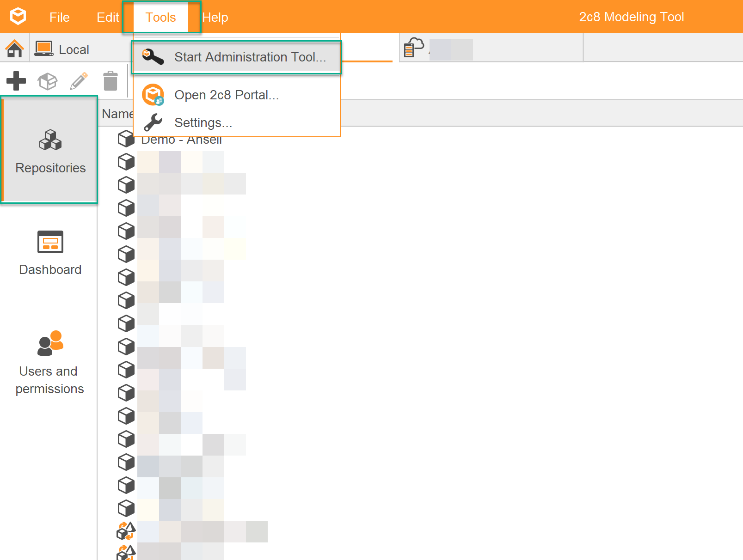Click a synced repository icon near list bottom
This screenshot has height=560, width=743.
point(125,531)
